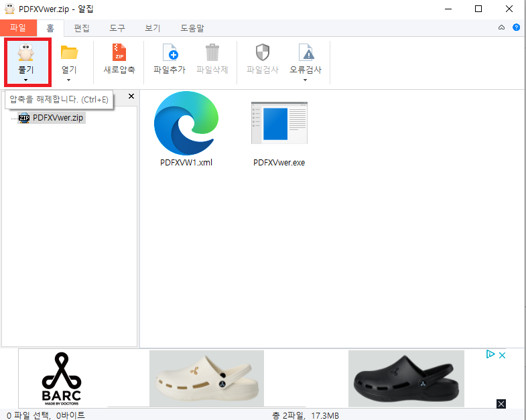Close the ad with the blue X
Screen dimensions: 526x420
502,355
